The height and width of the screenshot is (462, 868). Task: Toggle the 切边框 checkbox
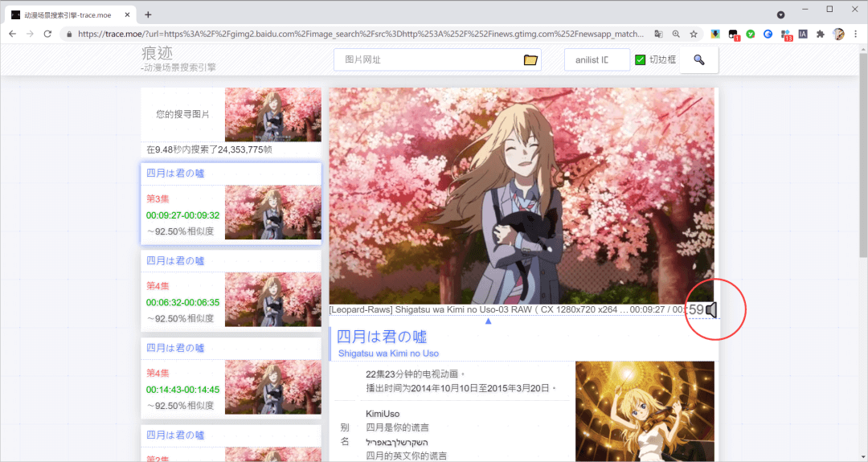640,59
